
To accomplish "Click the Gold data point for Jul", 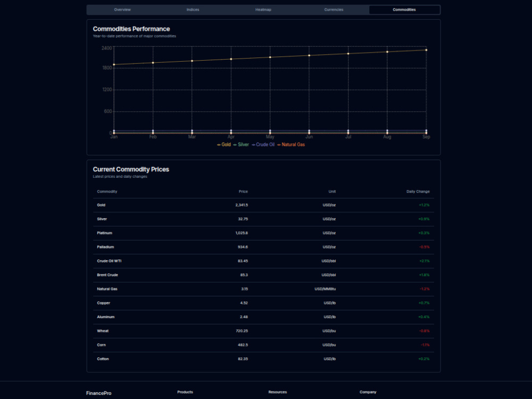I will (x=348, y=54).
